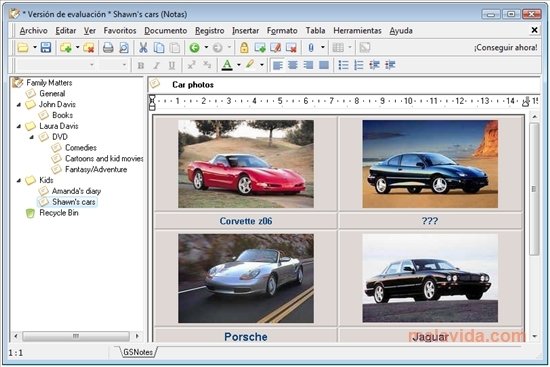The width and height of the screenshot is (550, 367).
Task: Click the padlock lock icon
Action: point(244,47)
